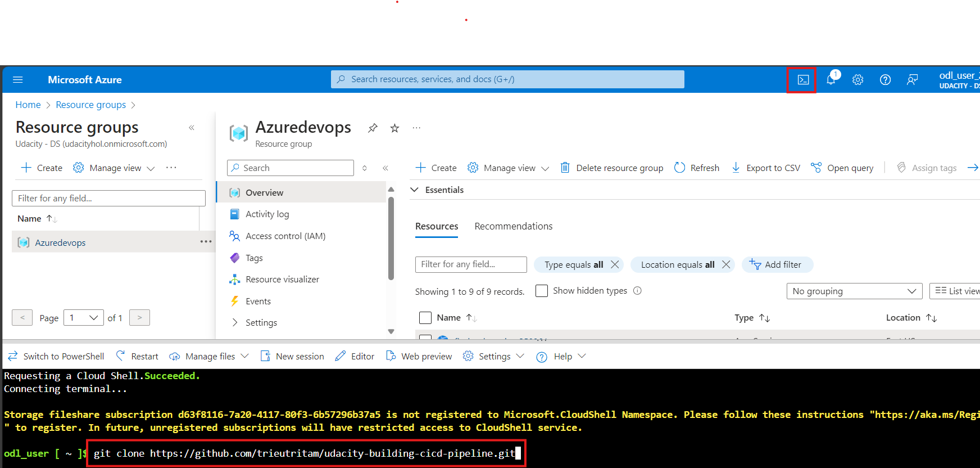Select Overview in resource menu
The height and width of the screenshot is (468, 980).
[x=301, y=192]
